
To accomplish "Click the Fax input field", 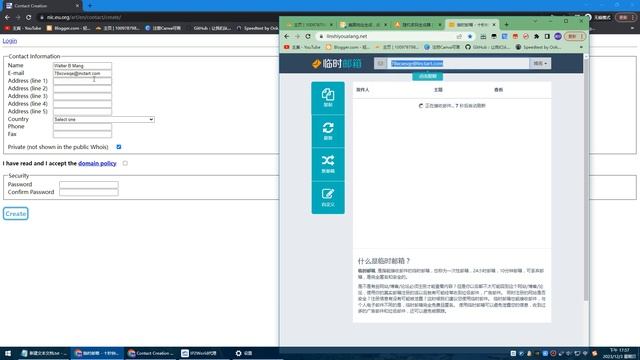I will (x=82, y=134).
